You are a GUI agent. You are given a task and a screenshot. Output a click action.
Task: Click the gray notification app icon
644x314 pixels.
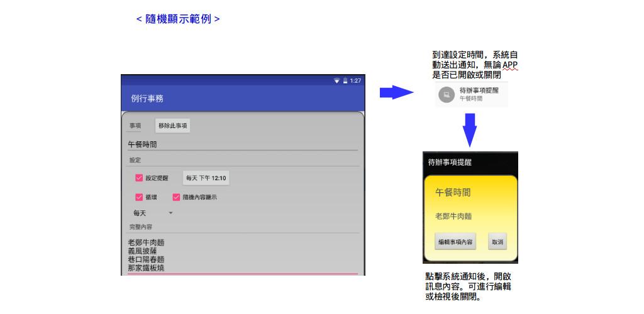pos(446,95)
